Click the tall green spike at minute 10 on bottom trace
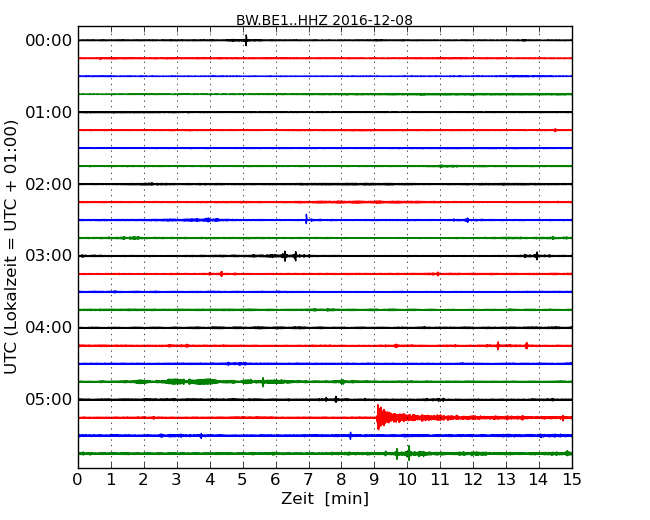This screenshot has width=650, height=520. tap(409, 453)
